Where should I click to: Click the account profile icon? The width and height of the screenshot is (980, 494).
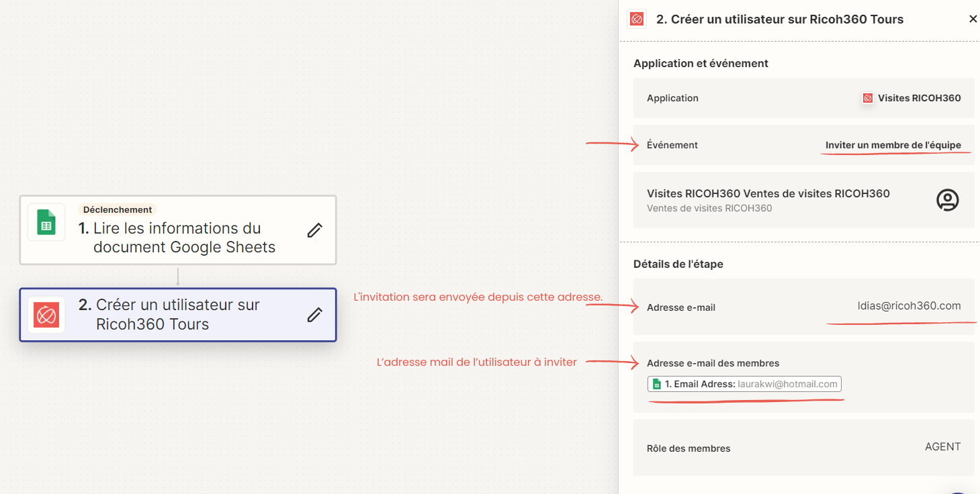(x=947, y=200)
